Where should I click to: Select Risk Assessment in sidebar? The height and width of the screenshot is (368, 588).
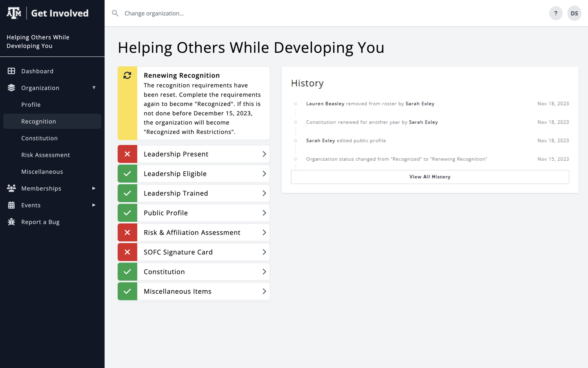(x=46, y=155)
